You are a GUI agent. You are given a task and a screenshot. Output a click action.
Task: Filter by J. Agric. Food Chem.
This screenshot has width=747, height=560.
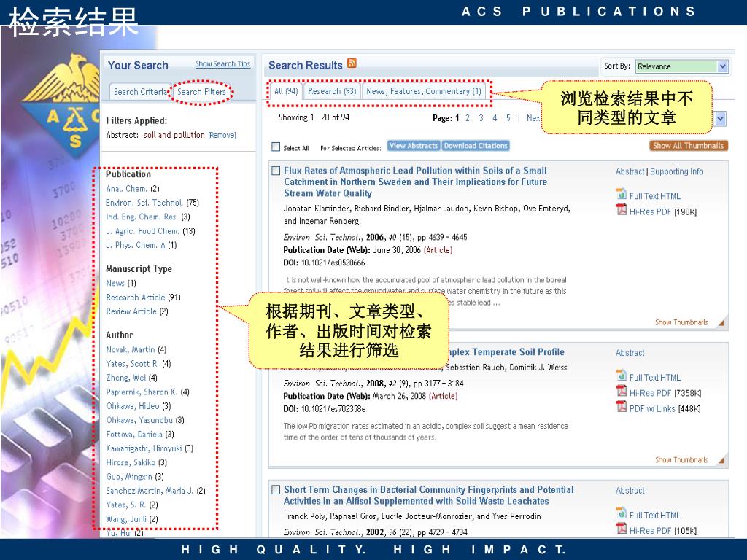click(142, 231)
